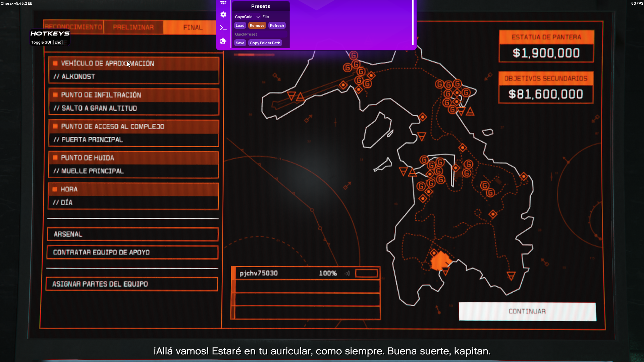The width and height of the screenshot is (644, 362).
Task: Open Punto de infiltración option
Action: [134, 102]
